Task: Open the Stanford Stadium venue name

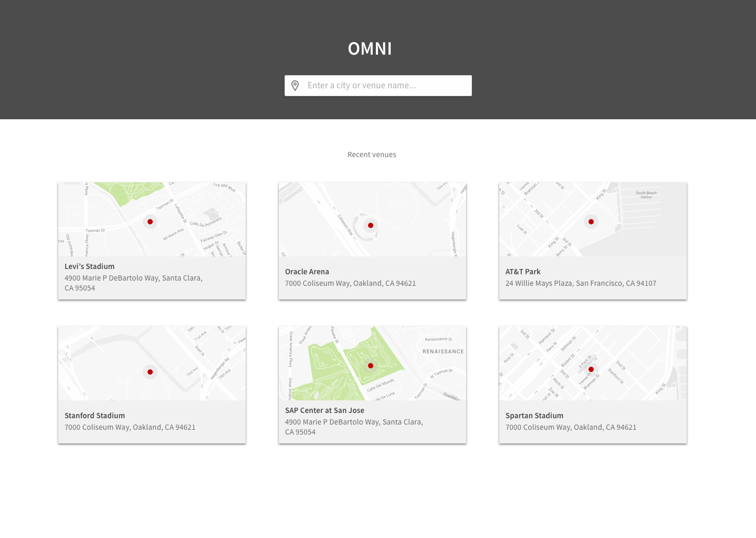Action: click(94, 416)
